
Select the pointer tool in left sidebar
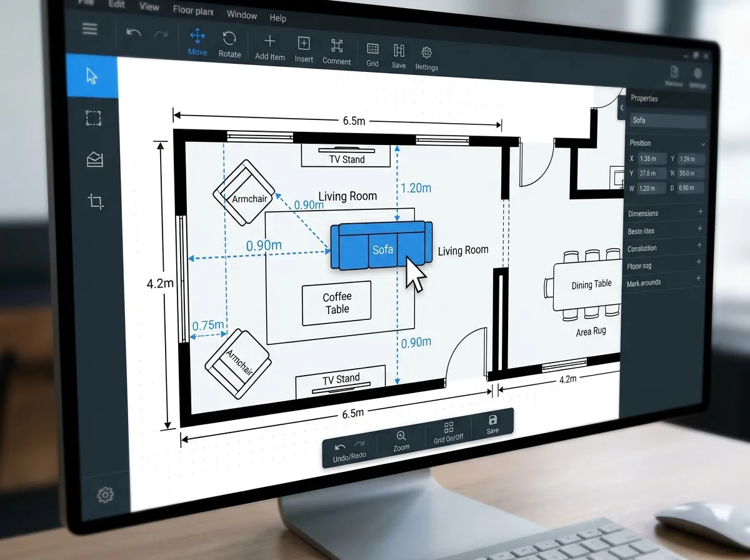coord(92,76)
